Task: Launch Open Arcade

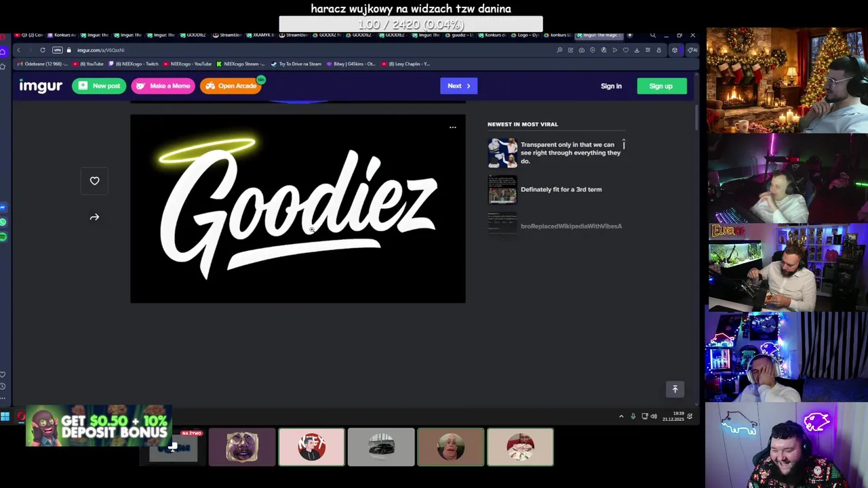Action: coord(231,86)
